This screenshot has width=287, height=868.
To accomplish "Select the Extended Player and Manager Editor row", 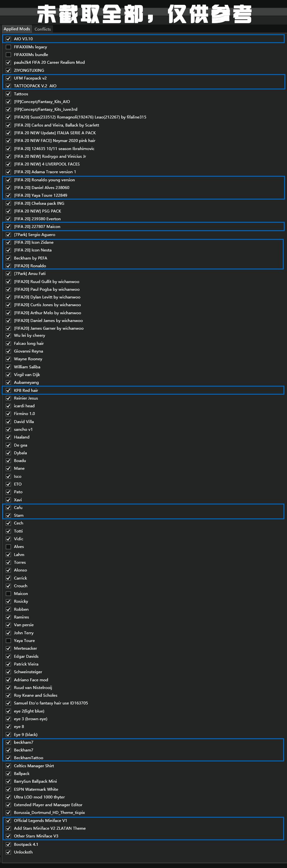I will tap(48, 805).
